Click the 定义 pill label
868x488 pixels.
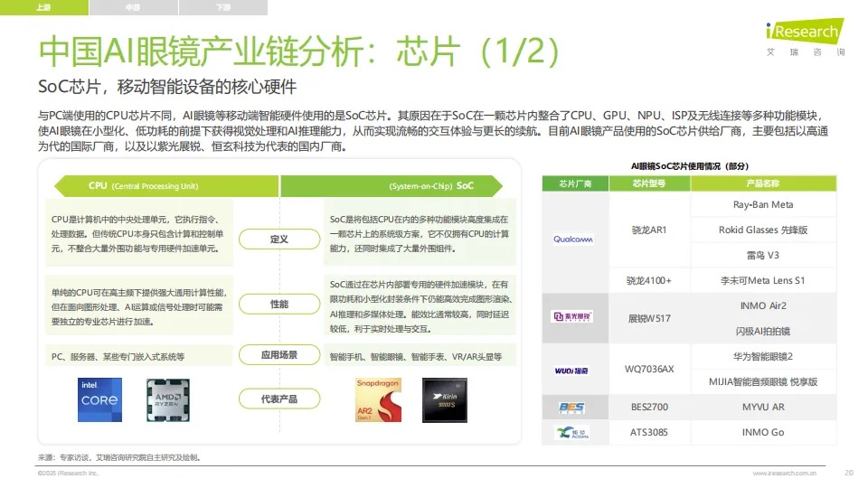(x=279, y=239)
